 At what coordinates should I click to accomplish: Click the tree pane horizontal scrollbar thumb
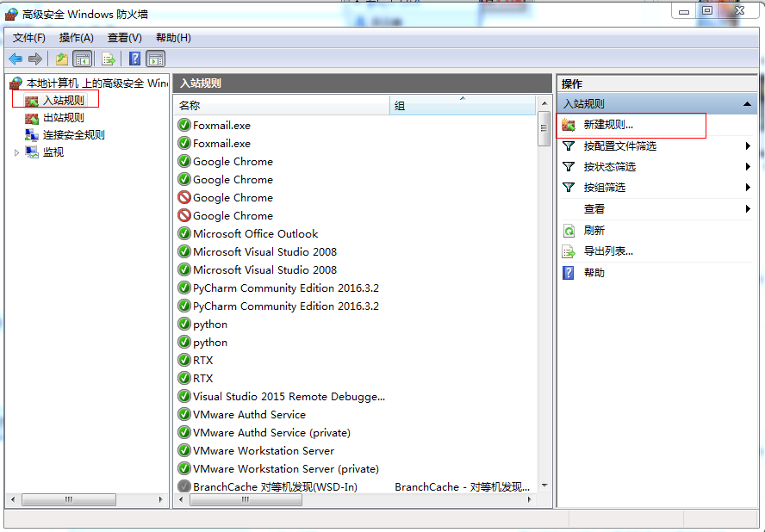69,500
